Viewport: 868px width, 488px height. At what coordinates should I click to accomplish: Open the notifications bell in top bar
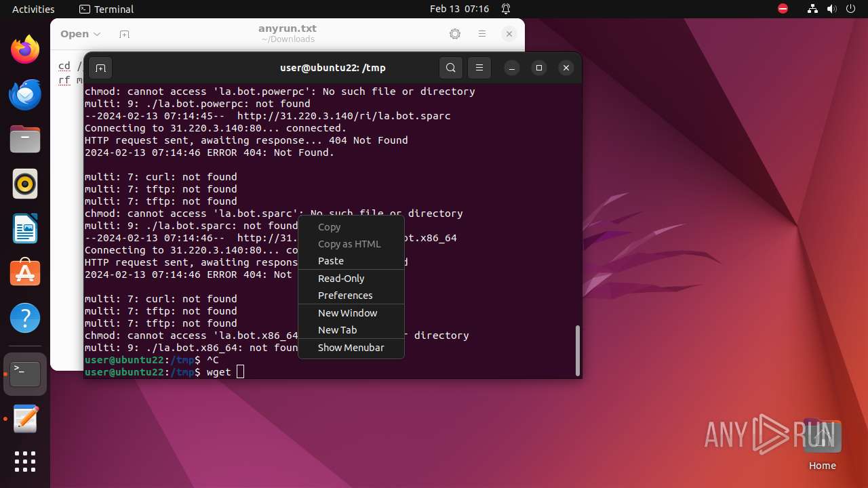(x=506, y=9)
